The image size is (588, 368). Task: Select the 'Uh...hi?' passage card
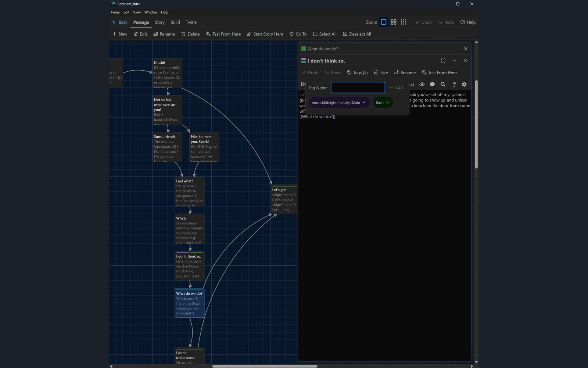click(x=167, y=73)
